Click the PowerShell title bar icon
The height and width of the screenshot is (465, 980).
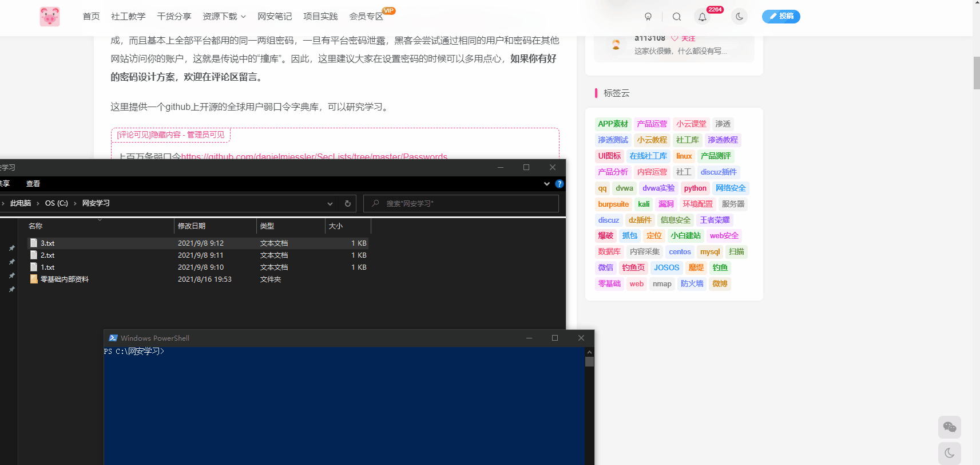pos(113,338)
